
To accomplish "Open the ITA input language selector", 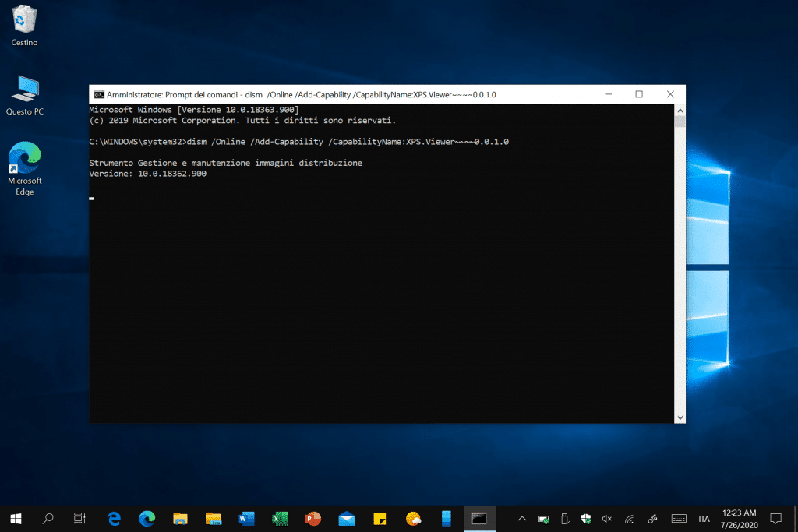I will [704, 518].
